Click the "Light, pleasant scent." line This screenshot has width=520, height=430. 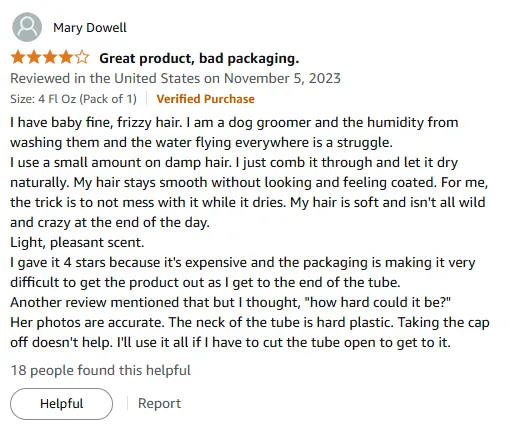[77, 242]
